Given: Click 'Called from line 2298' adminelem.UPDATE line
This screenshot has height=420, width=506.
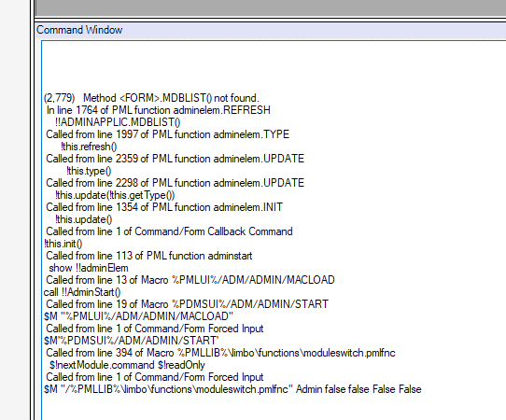Looking at the screenshot, I should tap(175, 183).
